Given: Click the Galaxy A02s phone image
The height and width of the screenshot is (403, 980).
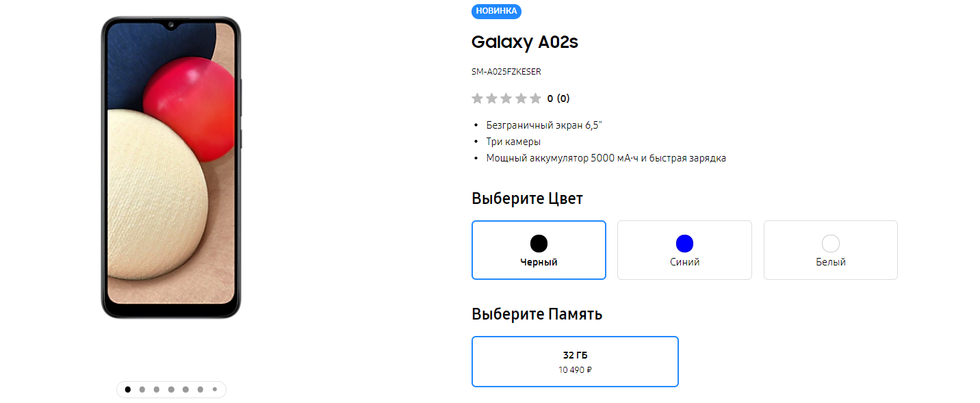Looking at the screenshot, I should click(171, 168).
